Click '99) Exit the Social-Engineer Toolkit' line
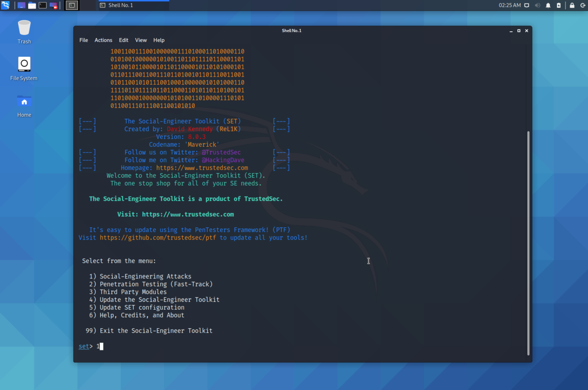The width and height of the screenshot is (588, 390). point(149,331)
